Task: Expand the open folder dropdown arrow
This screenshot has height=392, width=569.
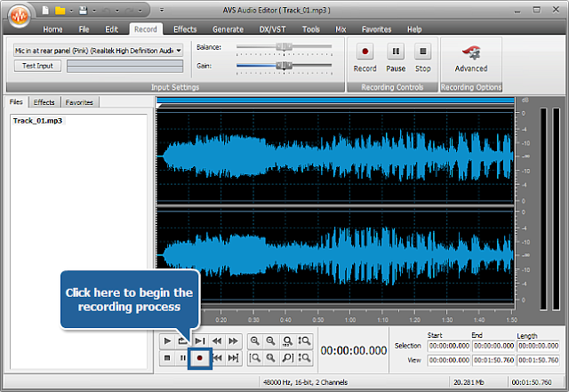Action: (x=71, y=11)
